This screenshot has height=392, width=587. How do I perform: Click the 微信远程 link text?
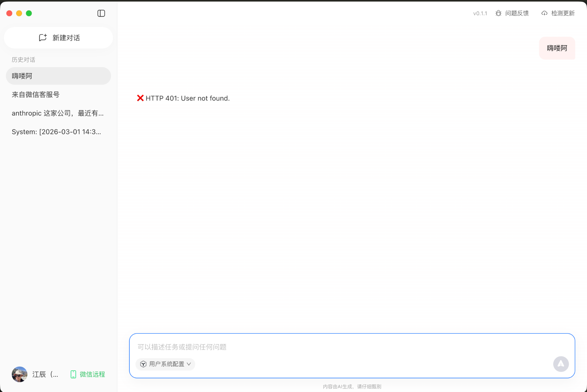click(92, 374)
